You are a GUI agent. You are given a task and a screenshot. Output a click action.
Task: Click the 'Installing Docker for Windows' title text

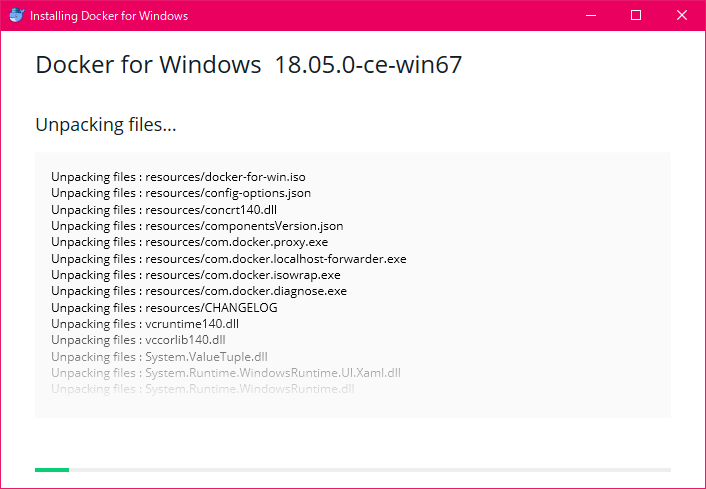point(109,16)
